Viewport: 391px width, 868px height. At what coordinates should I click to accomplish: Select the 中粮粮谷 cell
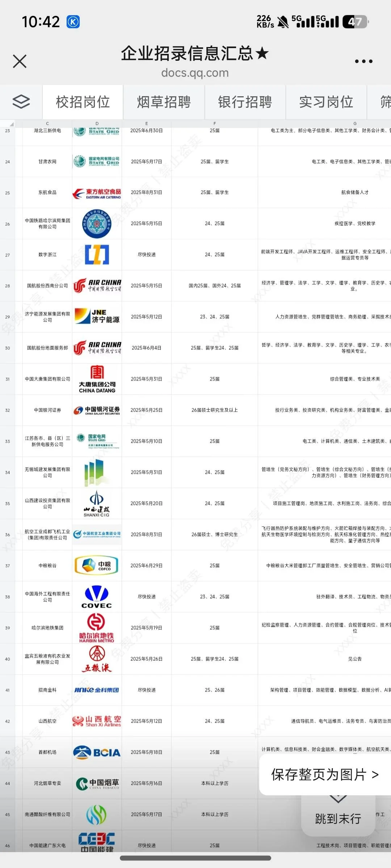click(x=47, y=566)
